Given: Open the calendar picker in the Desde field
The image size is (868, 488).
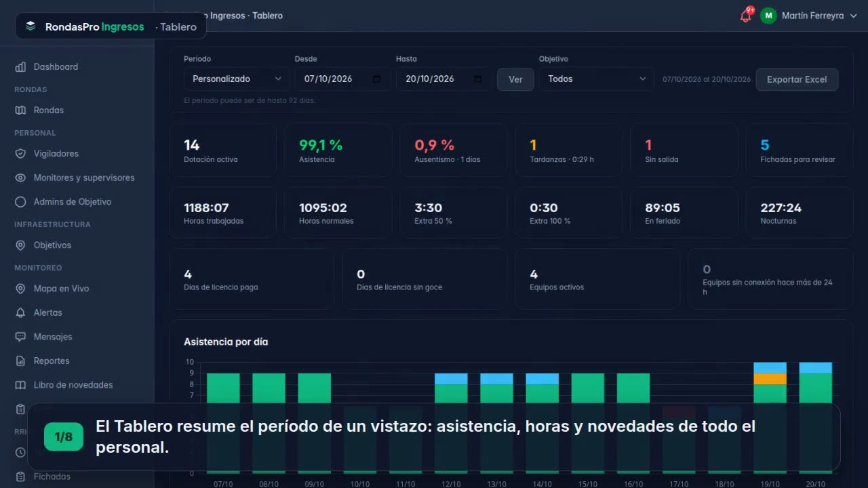Looking at the screenshot, I should click(377, 79).
